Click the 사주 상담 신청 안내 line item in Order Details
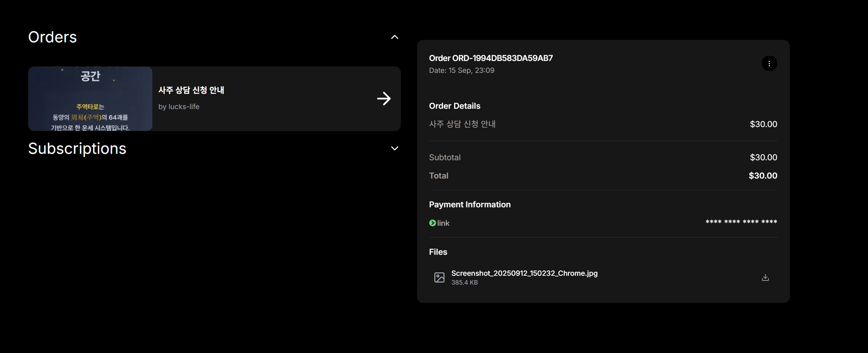The height and width of the screenshot is (353, 868). [462, 124]
